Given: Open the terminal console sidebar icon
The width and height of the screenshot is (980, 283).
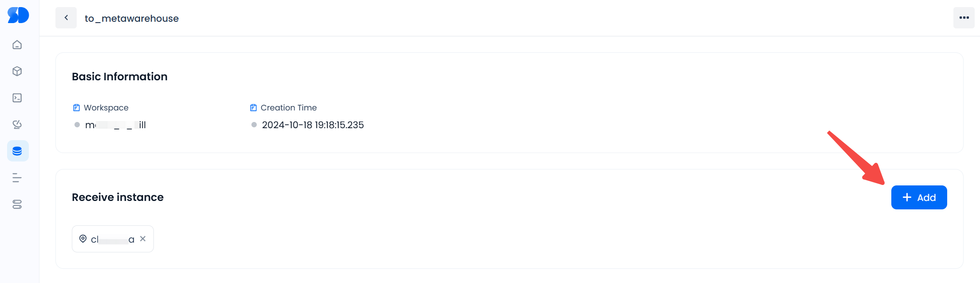Looking at the screenshot, I should (x=17, y=98).
